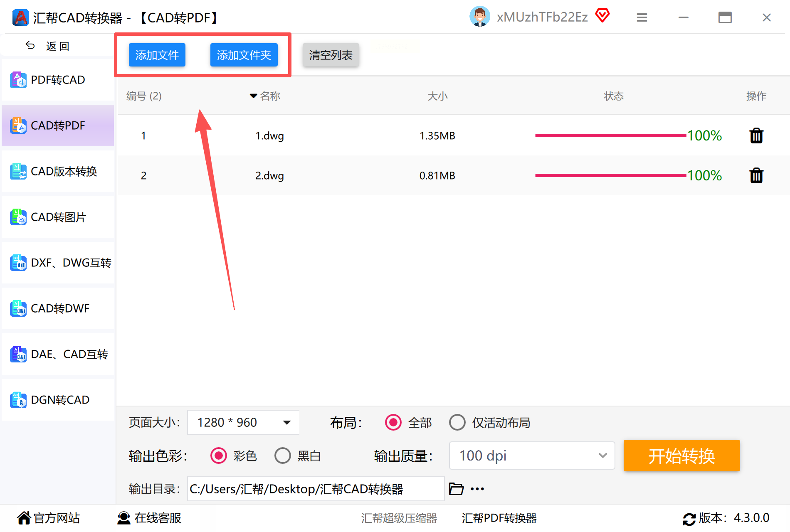
Task: Open the CAD转图片 sidebar item
Action: 58,217
